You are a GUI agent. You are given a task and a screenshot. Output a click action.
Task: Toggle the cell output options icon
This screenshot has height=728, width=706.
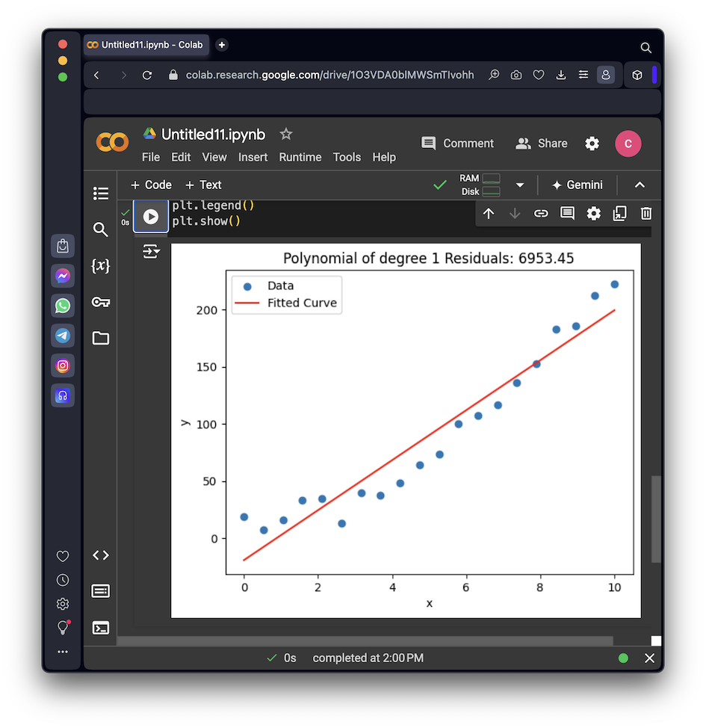(x=151, y=252)
